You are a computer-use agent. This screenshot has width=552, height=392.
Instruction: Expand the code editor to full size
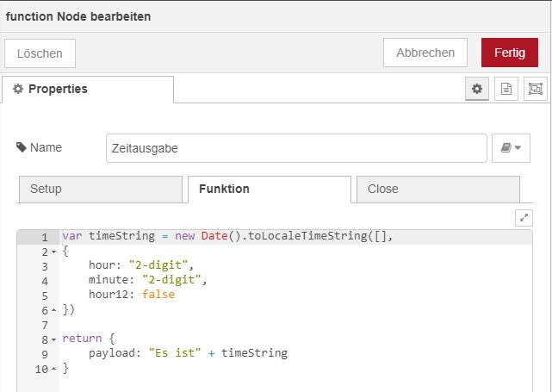tap(524, 218)
